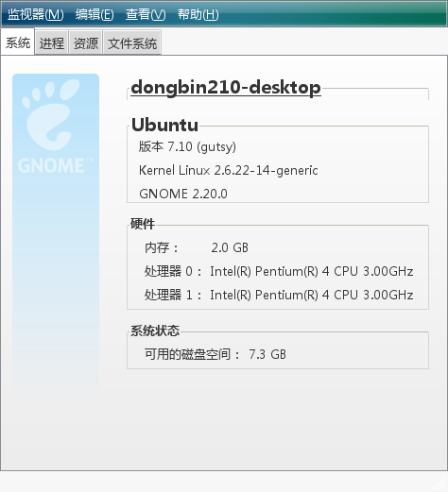Click the Ubuntu heading
The height and width of the screenshot is (492, 448).
[164, 125]
